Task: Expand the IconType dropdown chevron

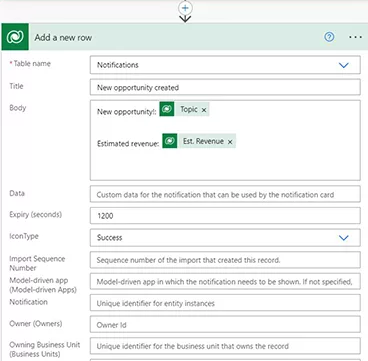Action: click(343, 238)
